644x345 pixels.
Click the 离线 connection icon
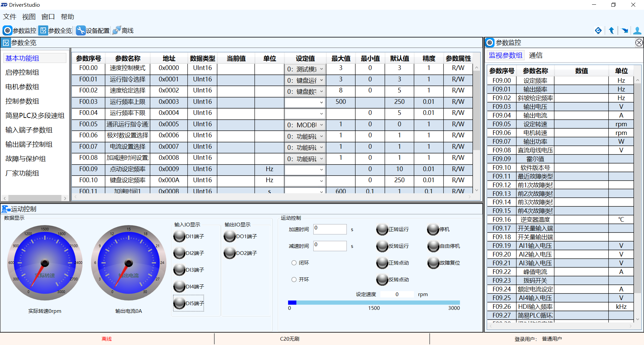(117, 30)
